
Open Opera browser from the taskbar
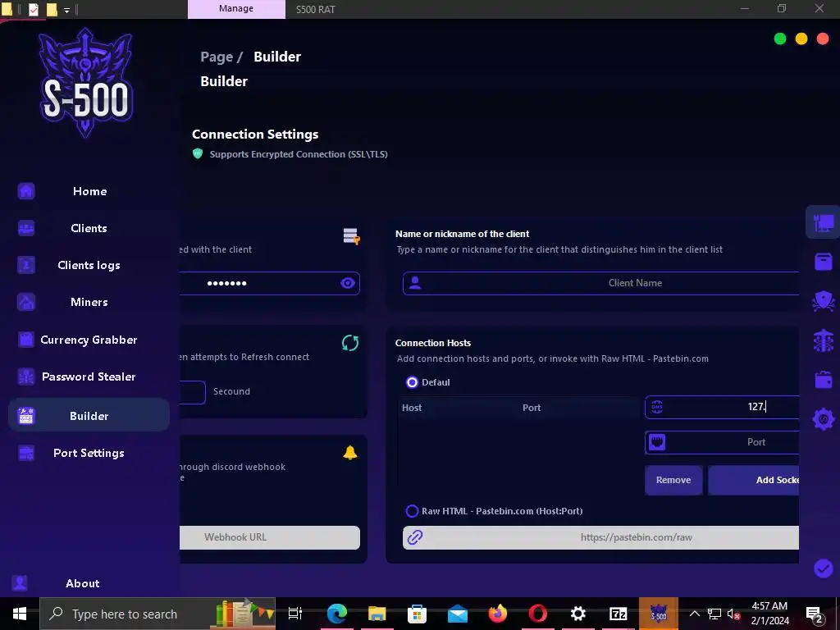(538, 614)
